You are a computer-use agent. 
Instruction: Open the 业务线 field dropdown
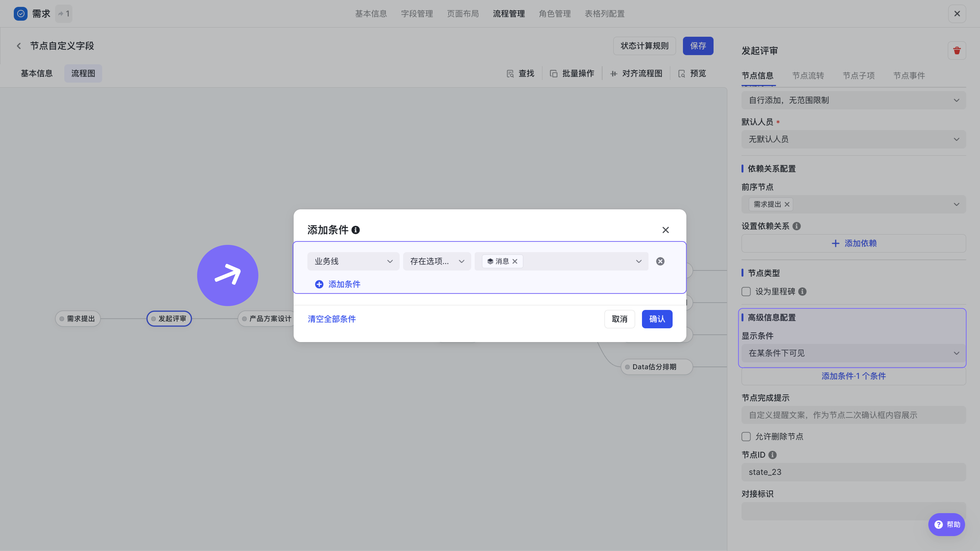[x=353, y=261]
